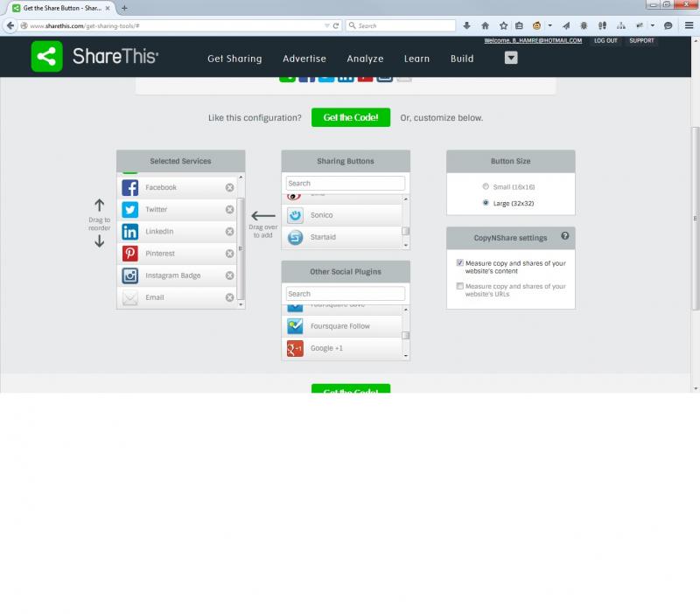Expand the dropdown arrow after Build menu
The width and height of the screenshot is (700, 614).
point(511,58)
